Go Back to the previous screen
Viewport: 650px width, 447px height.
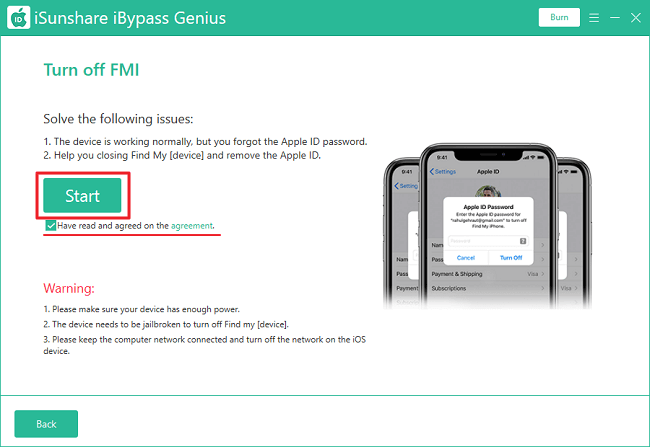(46, 424)
